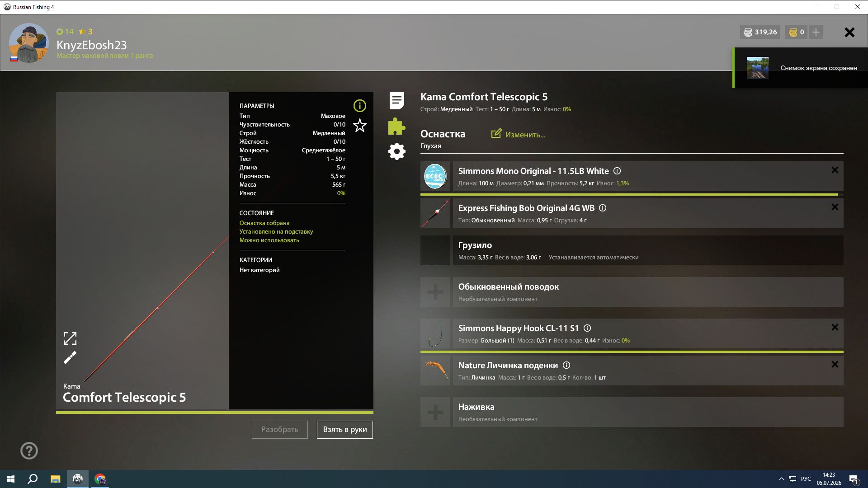The width and height of the screenshot is (868, 488).
Task: Click Снимок экрана сохранен notification
Action: click(819, 68)
